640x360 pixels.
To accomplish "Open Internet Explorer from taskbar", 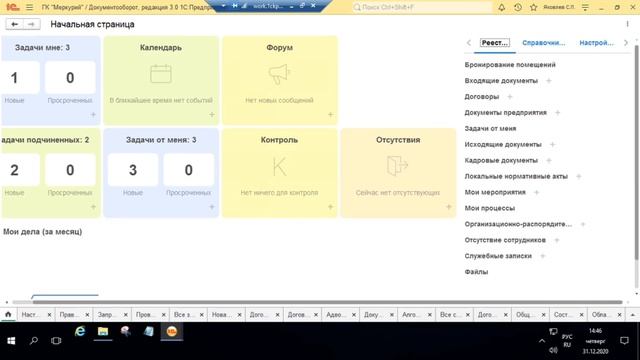I will tap(80, 331).
